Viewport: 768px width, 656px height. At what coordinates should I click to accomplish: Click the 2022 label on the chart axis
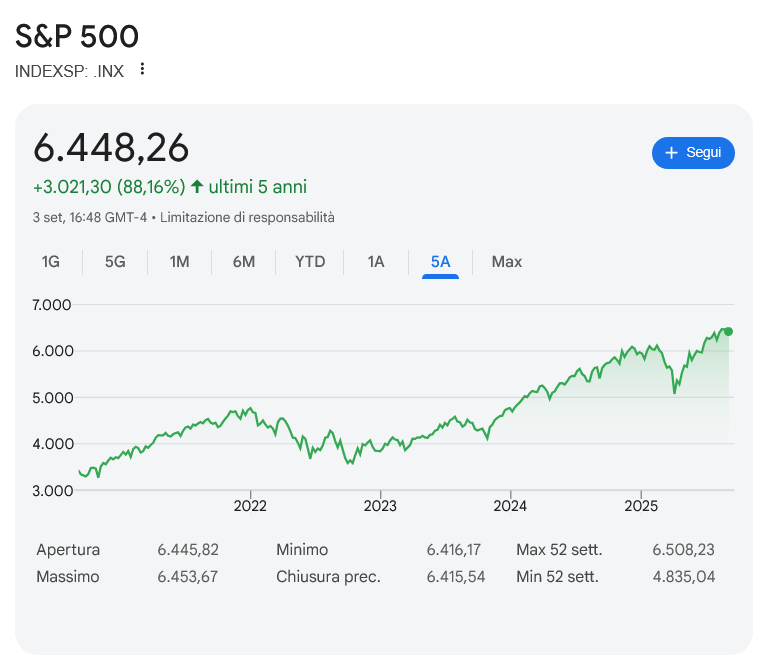250,505
